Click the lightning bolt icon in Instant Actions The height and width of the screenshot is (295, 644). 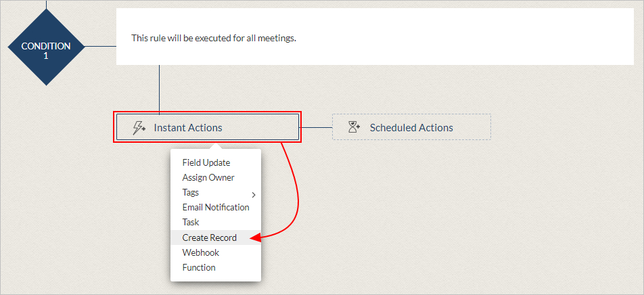pyautogui.click(x=139, y=128)
